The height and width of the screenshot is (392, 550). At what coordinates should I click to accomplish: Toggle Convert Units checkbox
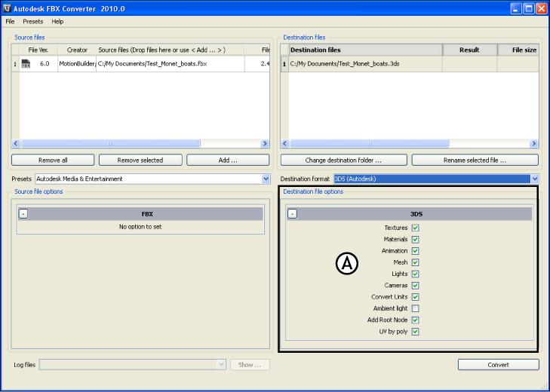[415, 297]
